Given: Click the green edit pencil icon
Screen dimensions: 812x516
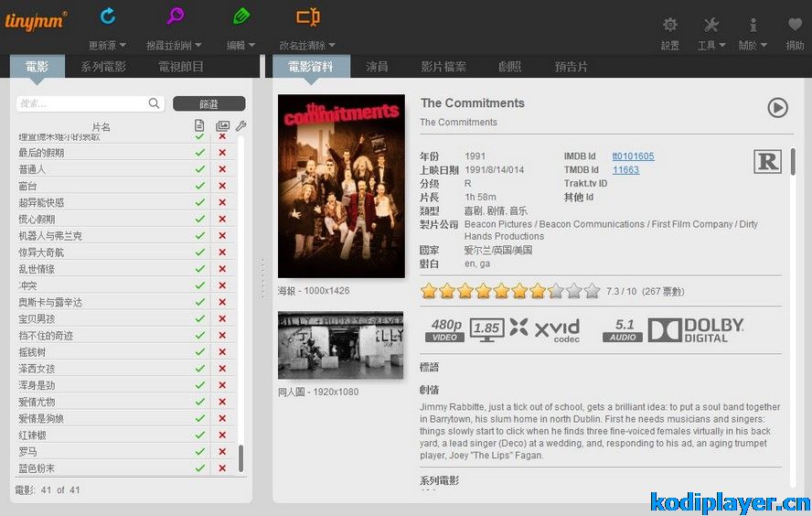Looking at the screenshot, I should pyautogui.click(x=241, y=16).
